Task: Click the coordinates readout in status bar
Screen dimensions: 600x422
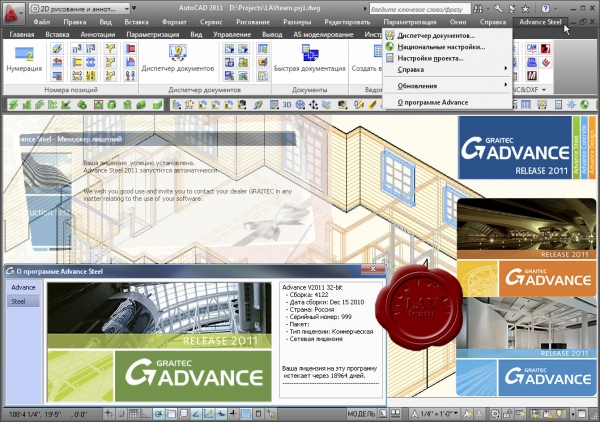Action: pos(48,414)
